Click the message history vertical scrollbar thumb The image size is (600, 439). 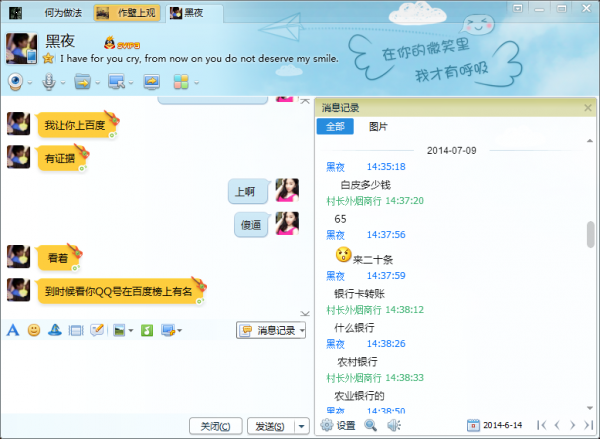[x=590, y=234]
